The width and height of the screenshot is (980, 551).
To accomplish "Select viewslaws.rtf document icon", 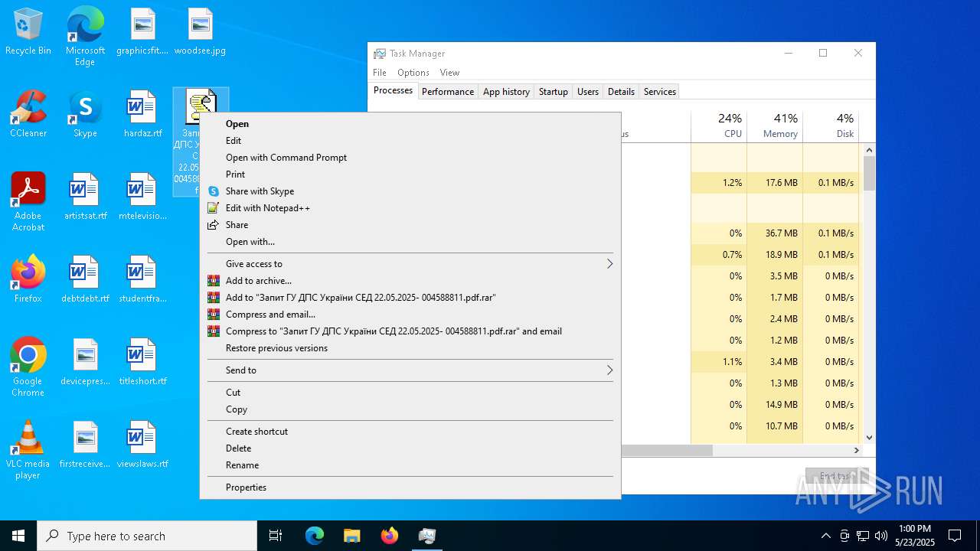I will pos(142,445).
